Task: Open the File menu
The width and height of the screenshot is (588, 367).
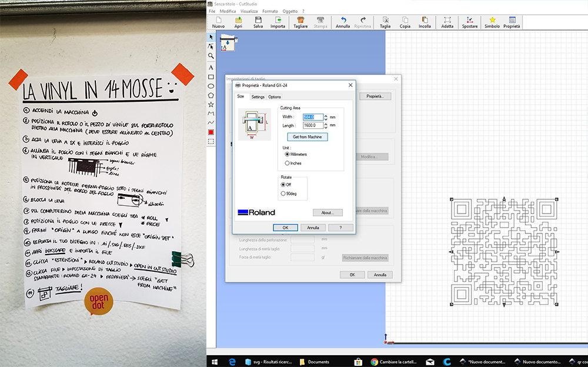Action: [x=212, y=11]
